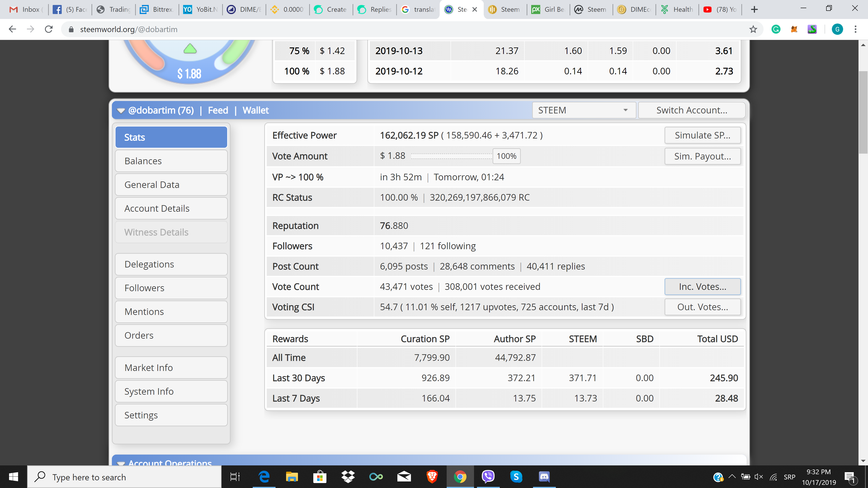Open the Chrome three-dot menu
This screenshot has height=488, width=868.
[x=855, y=29]
